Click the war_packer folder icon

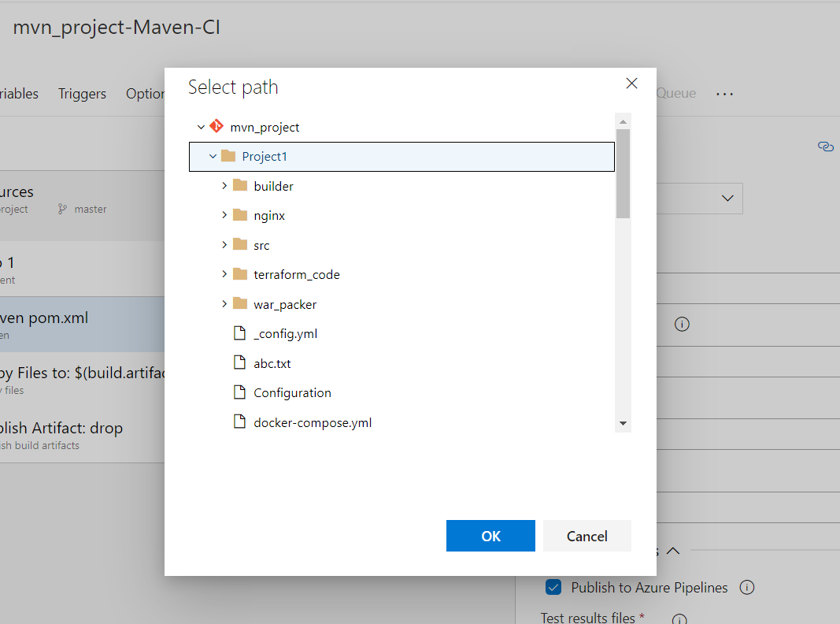[x=240, y=303]
